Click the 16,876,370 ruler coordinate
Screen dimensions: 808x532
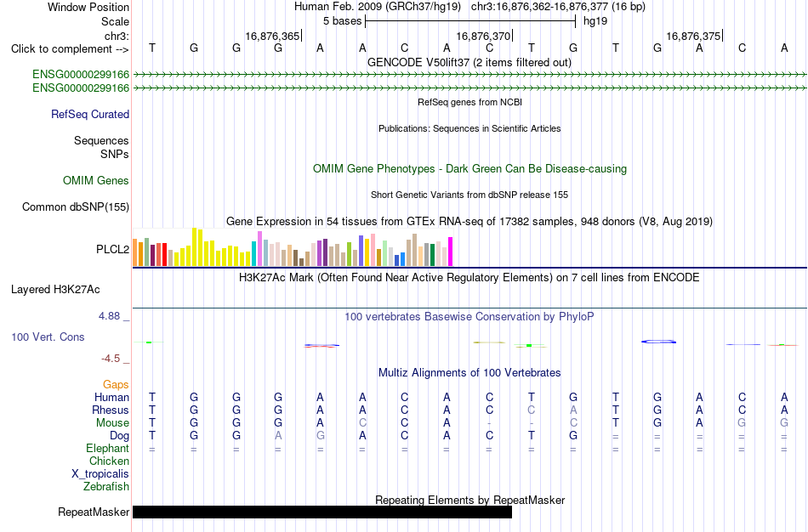click(483, 36)
